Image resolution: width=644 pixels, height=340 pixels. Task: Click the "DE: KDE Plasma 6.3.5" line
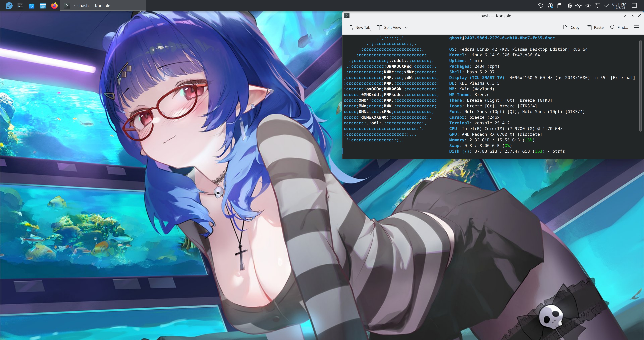475,83
